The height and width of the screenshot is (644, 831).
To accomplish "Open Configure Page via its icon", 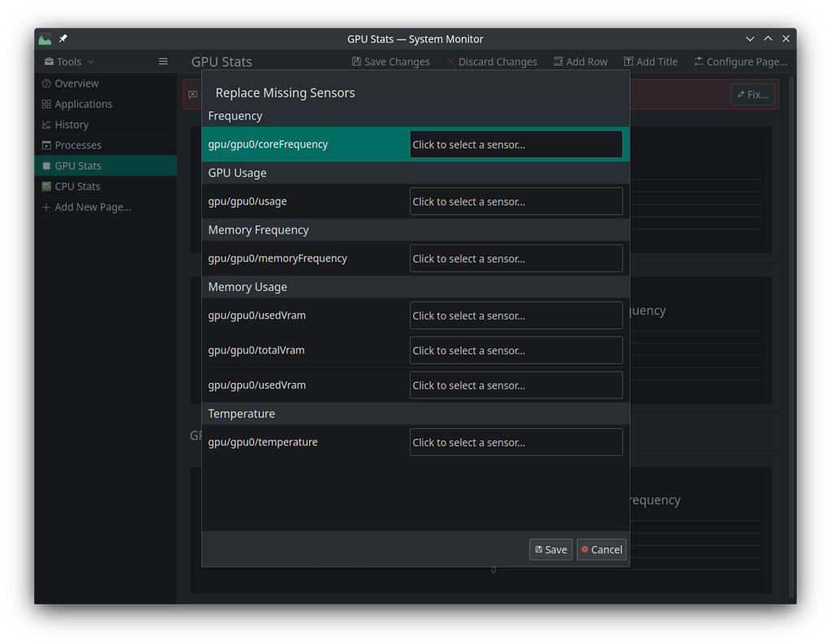I will [698, 61].
